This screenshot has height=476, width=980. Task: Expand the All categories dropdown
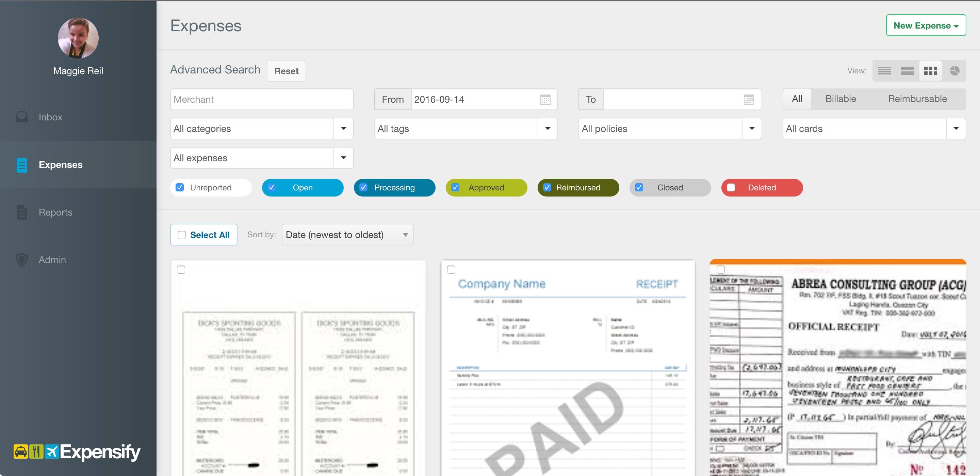(x=343, y=128)
